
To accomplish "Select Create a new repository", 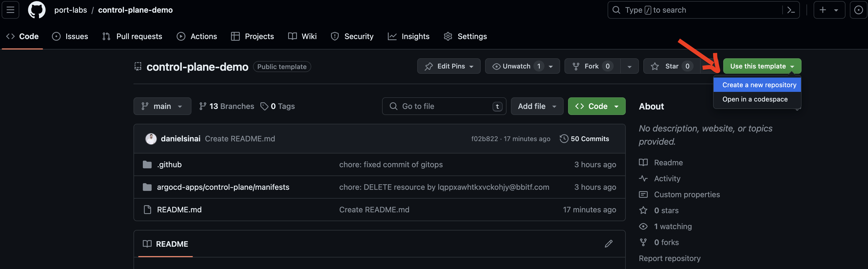I will (759, 85).
